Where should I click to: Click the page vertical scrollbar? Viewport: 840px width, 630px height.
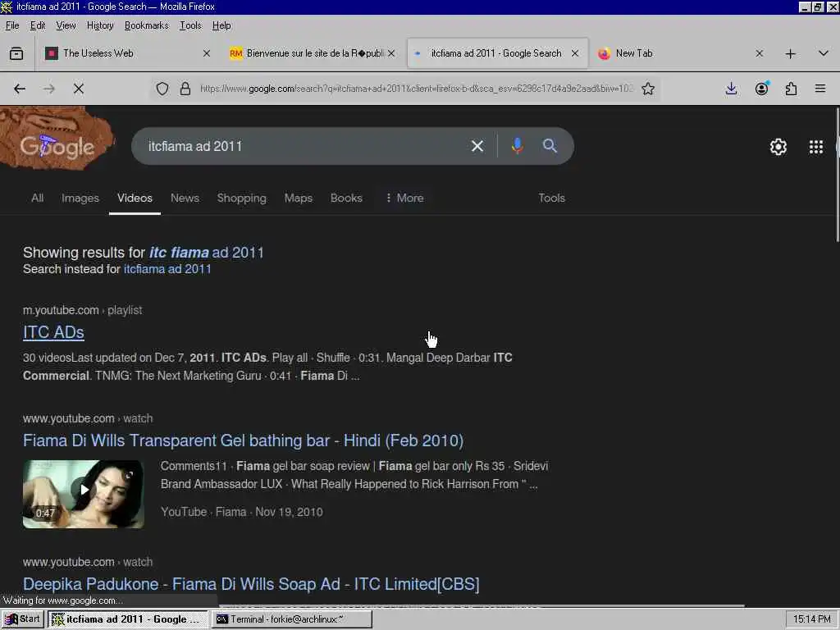pos(837,176)
